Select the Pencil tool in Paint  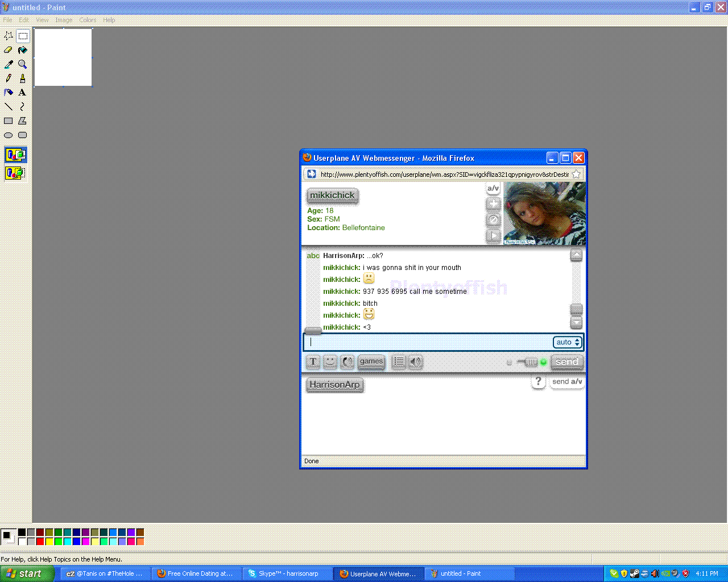tap(9, 78)
